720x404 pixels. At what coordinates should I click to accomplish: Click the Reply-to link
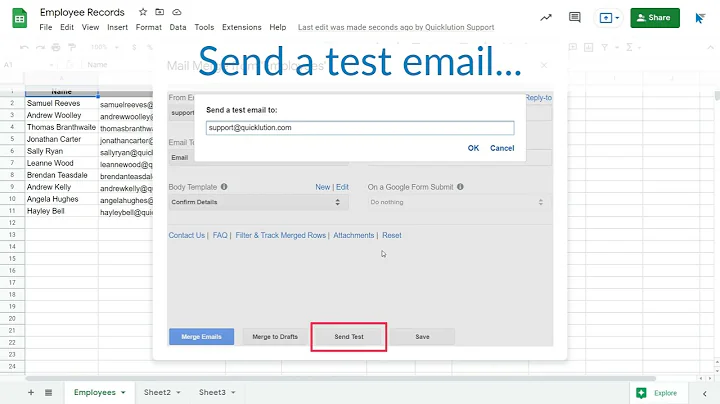[538, 97]
